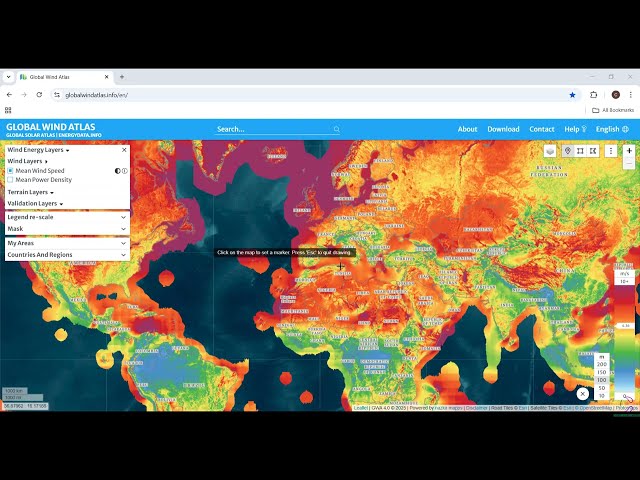The image size is (640, 480).
Task: Follow the GLOBAL SOLAR ATLAS link
Action: tap(31, 135)
